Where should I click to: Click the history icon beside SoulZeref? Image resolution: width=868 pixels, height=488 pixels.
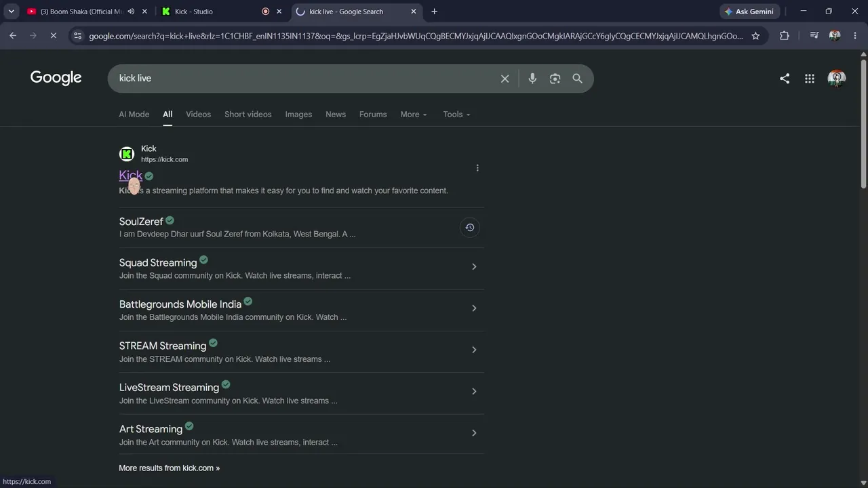469,228
